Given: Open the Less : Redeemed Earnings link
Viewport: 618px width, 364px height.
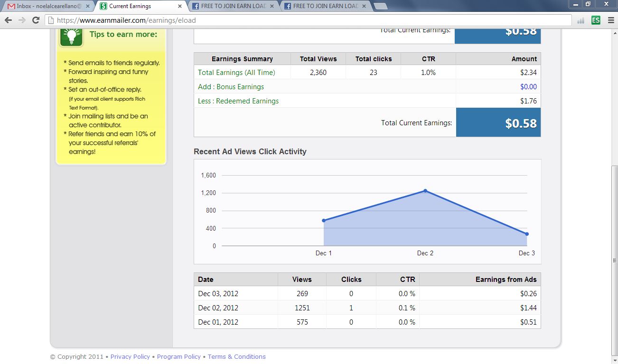Looking at the screenshot, I should click(238, 101).
